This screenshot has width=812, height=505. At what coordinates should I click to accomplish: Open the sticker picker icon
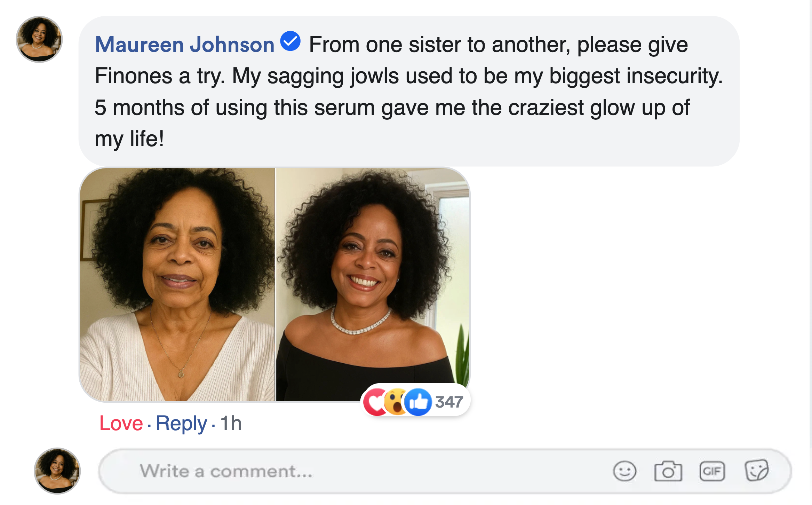click(x=757, y=471)
